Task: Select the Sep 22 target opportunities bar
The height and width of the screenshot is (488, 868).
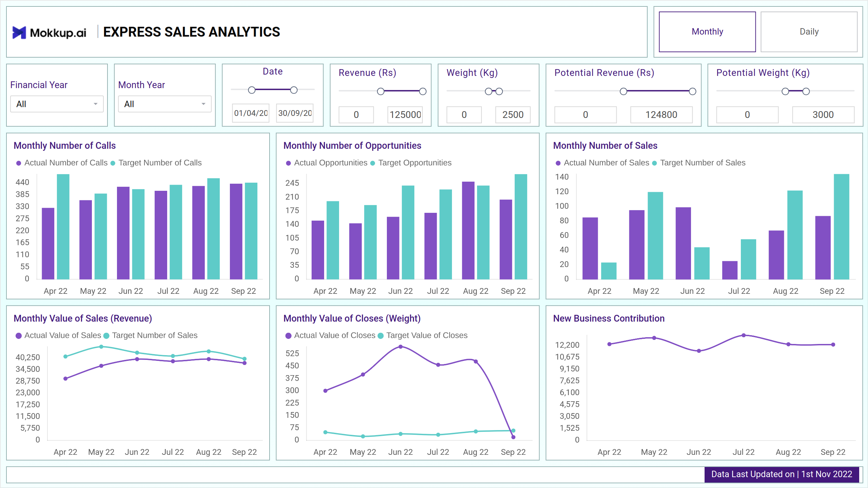Action: point(521,227)
